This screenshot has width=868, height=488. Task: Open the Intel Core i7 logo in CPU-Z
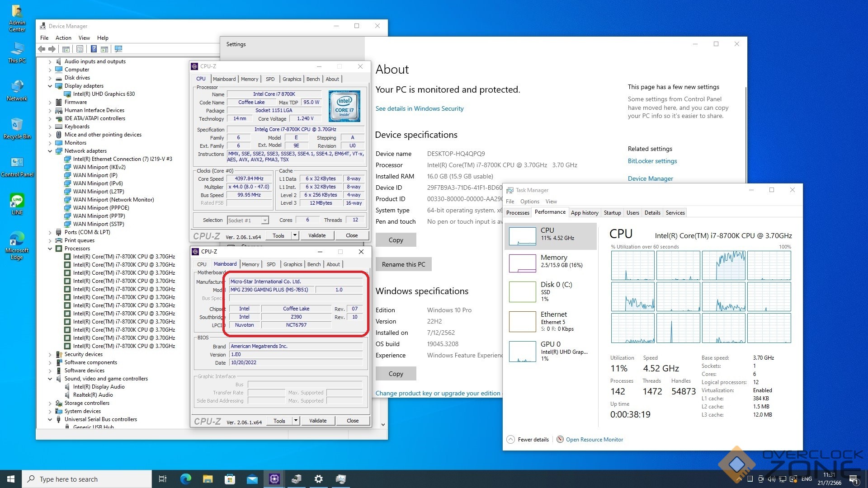coord(344,106)
